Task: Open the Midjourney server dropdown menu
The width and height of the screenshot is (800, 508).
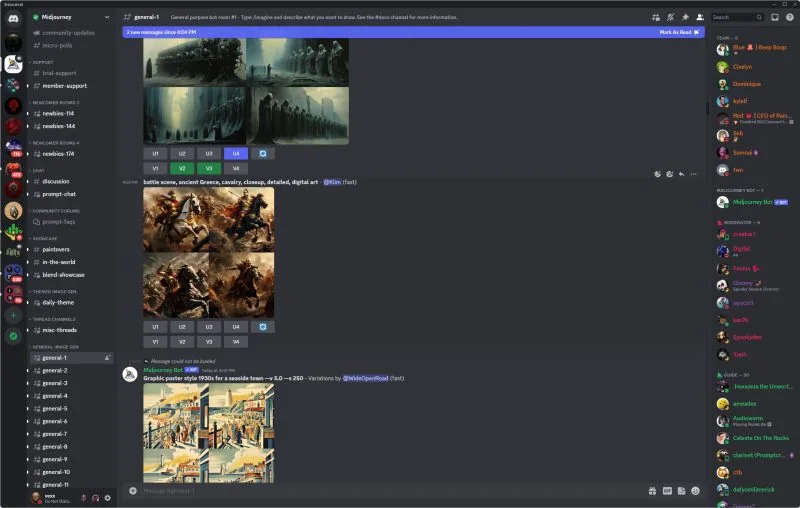Action: pyautogui.click(x=107, y=17)
